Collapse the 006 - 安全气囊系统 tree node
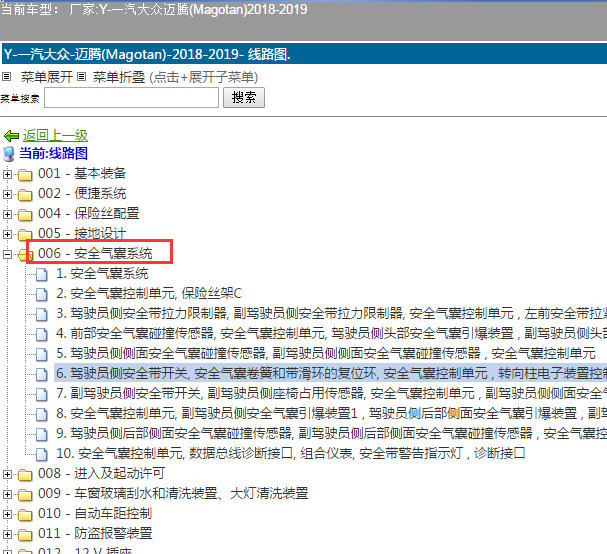The image size is (607, 554). 7,254
